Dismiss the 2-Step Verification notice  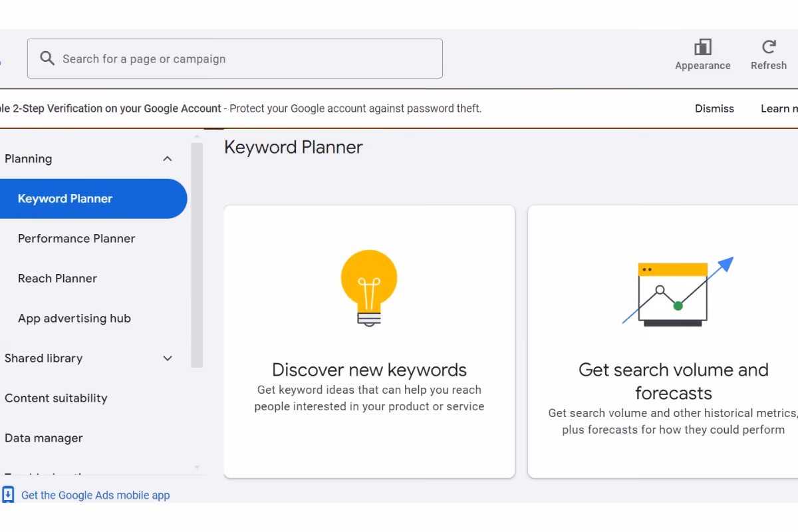pos(714,108)
